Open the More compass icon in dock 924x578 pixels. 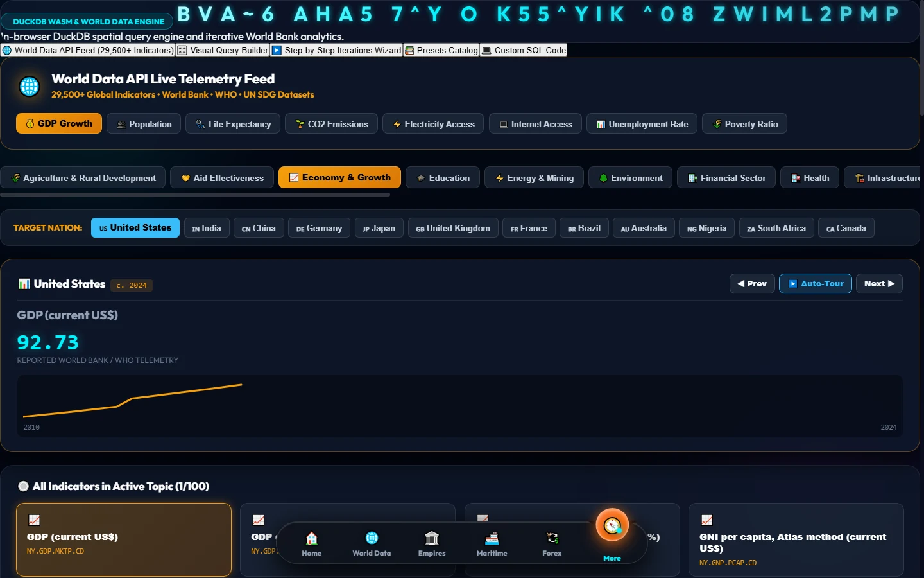612,526
